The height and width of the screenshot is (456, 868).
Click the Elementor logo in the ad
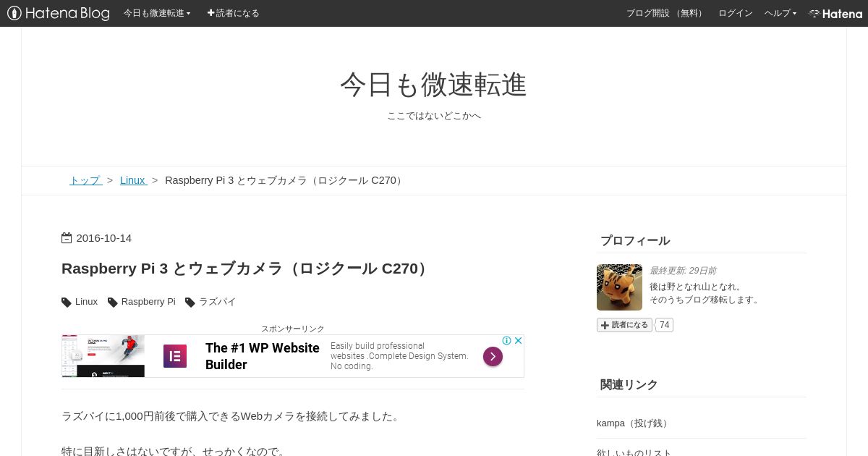click(x=175, y=356)
